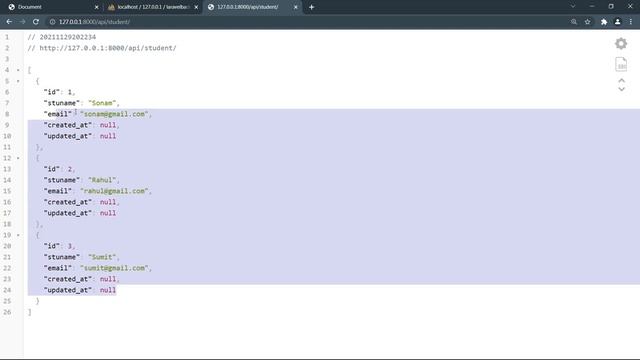Collapse the third object on line 19
The image size is (640, 360).
[x=18, y=235]
